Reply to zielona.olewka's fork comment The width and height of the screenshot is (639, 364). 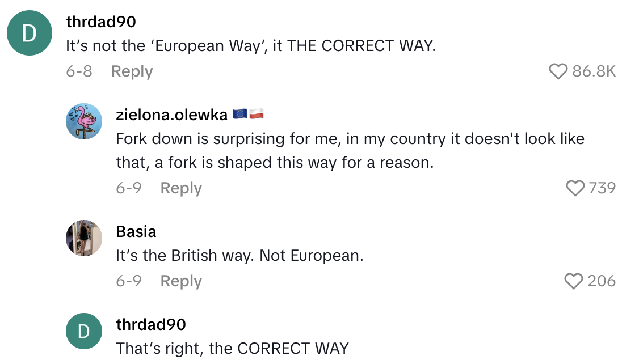tap(181, 187)
